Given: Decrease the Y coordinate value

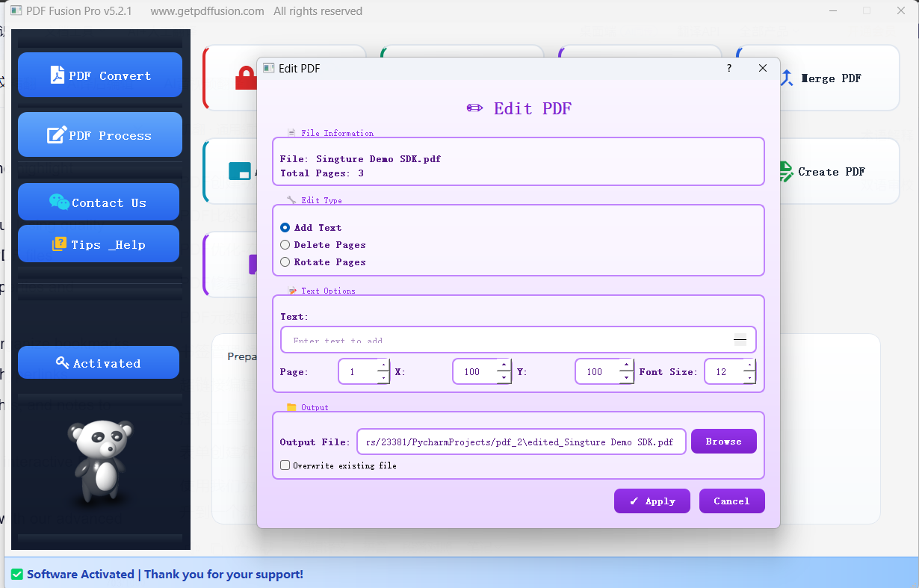Looking at the screenshot, I should [626, 376].
